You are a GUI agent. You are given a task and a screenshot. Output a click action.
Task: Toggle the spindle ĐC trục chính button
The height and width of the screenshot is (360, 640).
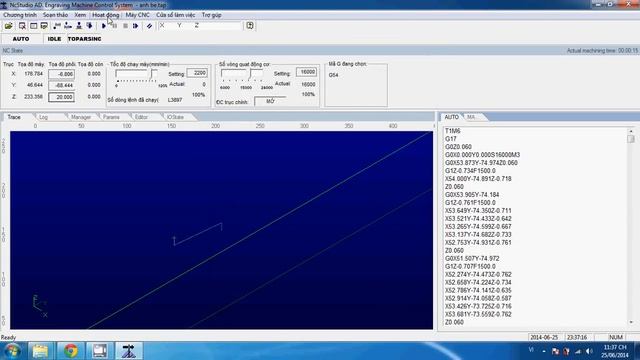(270, 101)
